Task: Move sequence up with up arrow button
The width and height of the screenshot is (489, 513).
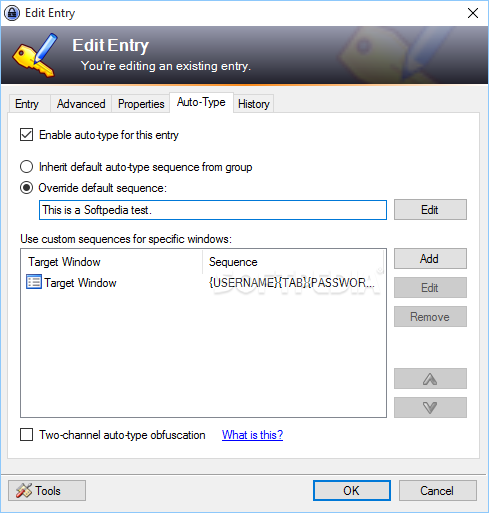Action: tap(430, 378)
